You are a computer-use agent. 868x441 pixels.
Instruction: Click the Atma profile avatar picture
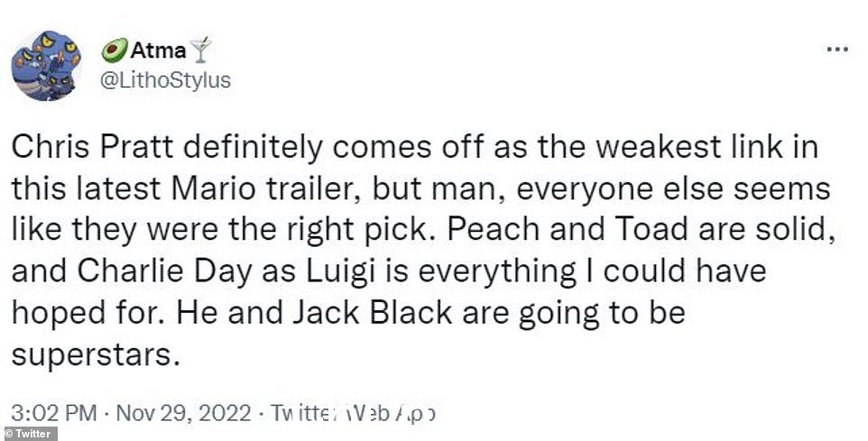[x=47, y=65]
